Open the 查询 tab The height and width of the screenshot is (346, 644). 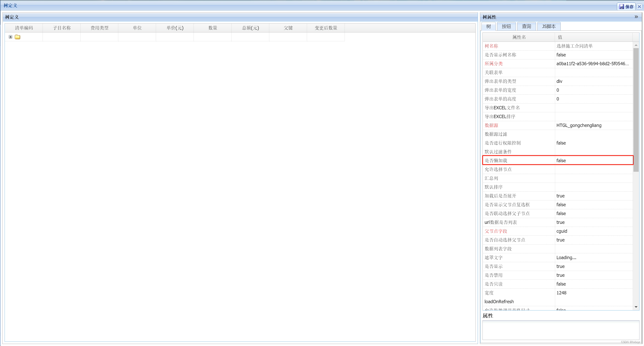click(526, 26)
